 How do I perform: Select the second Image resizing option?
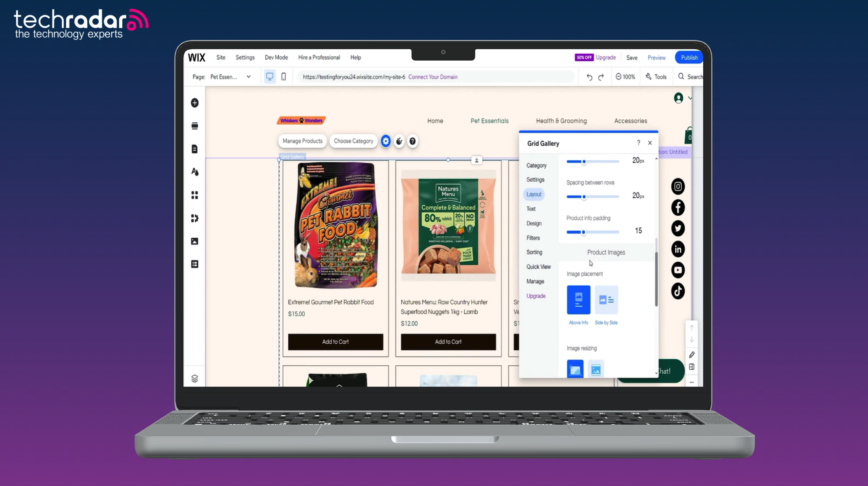point(596,369)
